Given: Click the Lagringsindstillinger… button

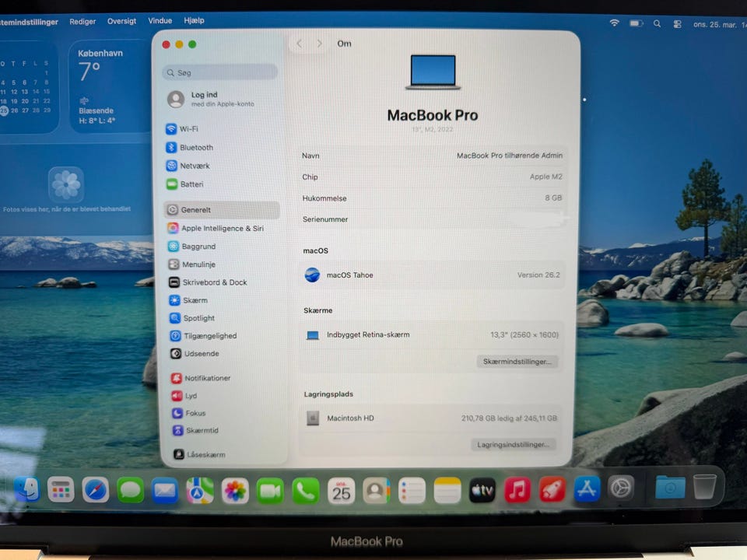Looking at the screenshot, I should 513,444.
